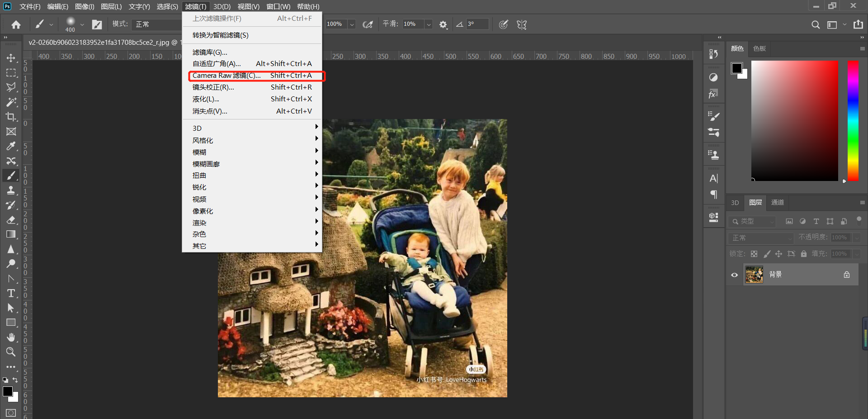Image resolution: width=868 pixels, height=419 pixels.
Task: Open the brush preset picker dropdown
Action: [x=82, y=24]
